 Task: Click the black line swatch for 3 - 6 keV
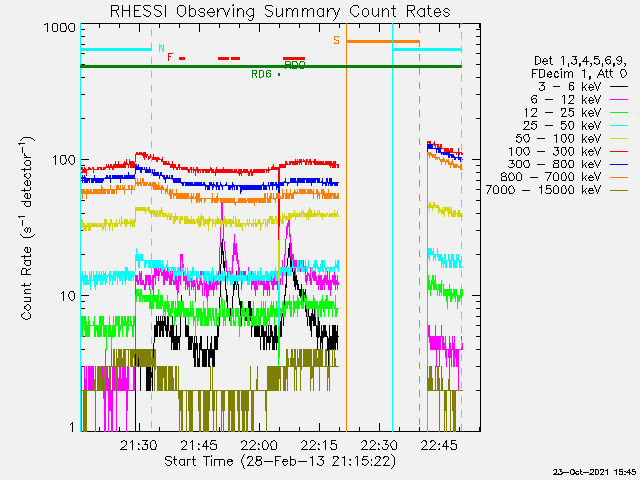click(x=619, y=87)
